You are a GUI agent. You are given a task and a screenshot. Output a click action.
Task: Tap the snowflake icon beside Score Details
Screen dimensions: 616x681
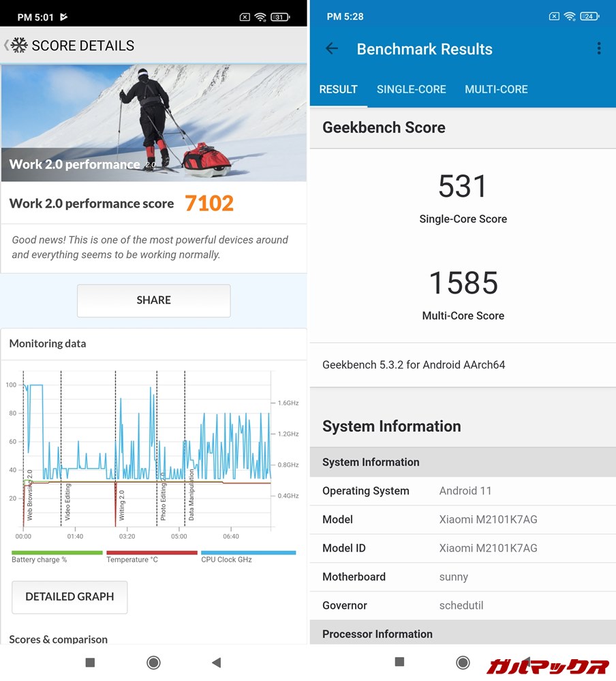pyautogui.click(x=19, y=46)
